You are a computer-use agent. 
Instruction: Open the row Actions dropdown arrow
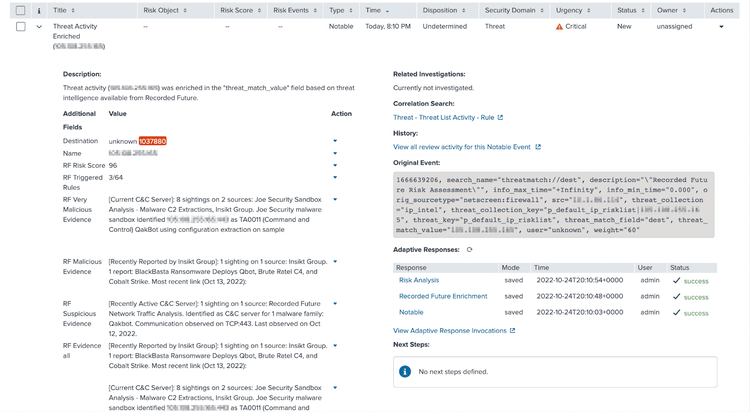[721, 27]
